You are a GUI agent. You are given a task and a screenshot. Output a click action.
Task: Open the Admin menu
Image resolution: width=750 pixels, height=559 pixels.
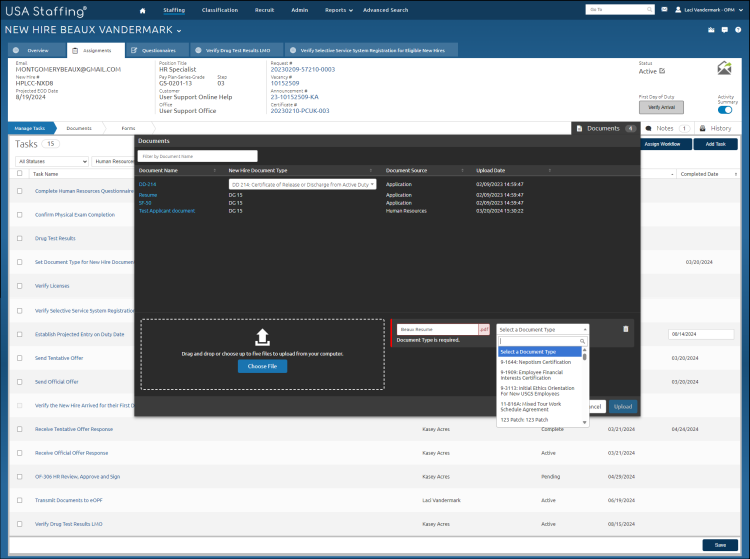click(300, 10)
